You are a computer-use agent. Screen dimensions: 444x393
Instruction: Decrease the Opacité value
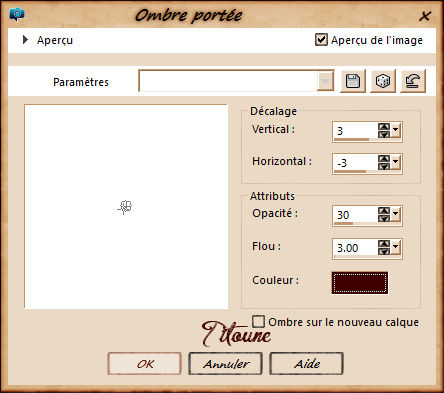pyautogui.click(x=384, y=218)
